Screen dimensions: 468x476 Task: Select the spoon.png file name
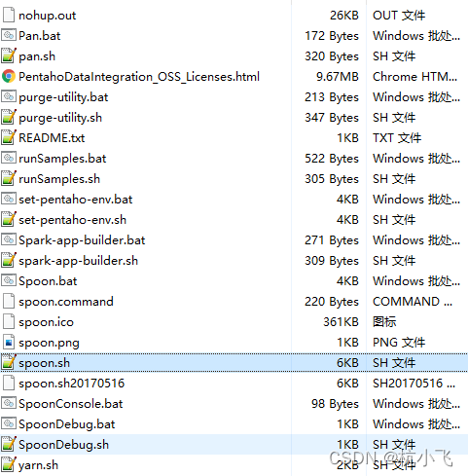[x=49, y=343]
